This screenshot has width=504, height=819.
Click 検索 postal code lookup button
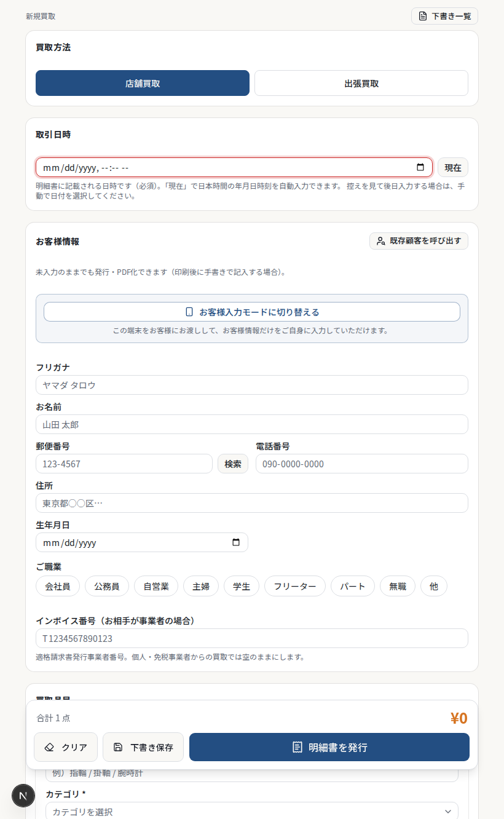tap(233, 464)
